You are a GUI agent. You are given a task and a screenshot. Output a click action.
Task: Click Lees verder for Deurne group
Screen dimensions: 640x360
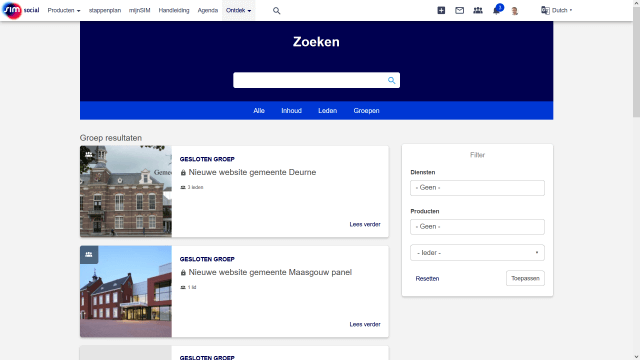pyautogui.click(x=365, y=224)
